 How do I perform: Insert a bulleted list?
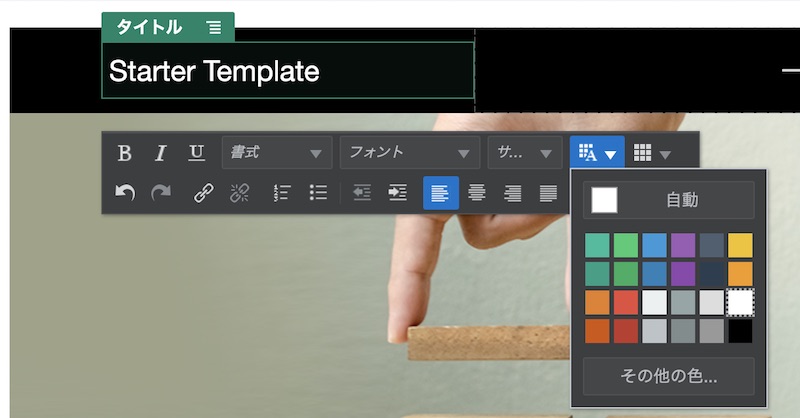(318, 193)
